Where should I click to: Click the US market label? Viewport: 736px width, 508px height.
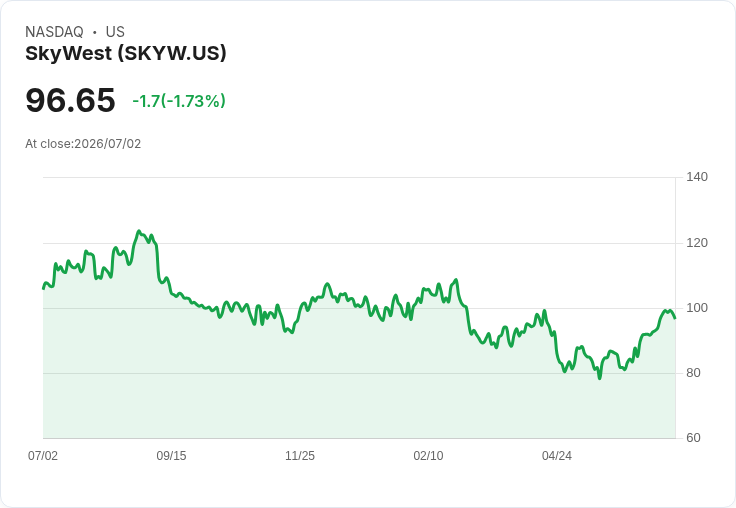click(x=115, y=32)
